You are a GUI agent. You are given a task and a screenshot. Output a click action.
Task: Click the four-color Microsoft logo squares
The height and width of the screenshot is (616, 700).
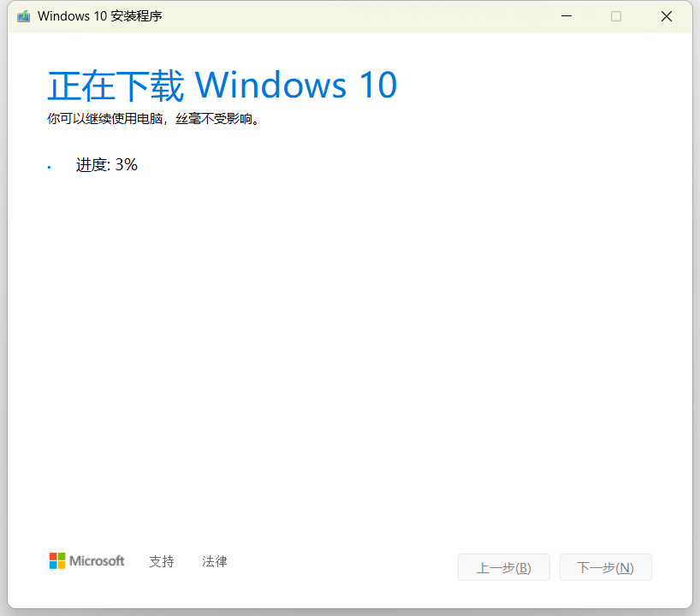pyautogui.click(x=57, y=561)
